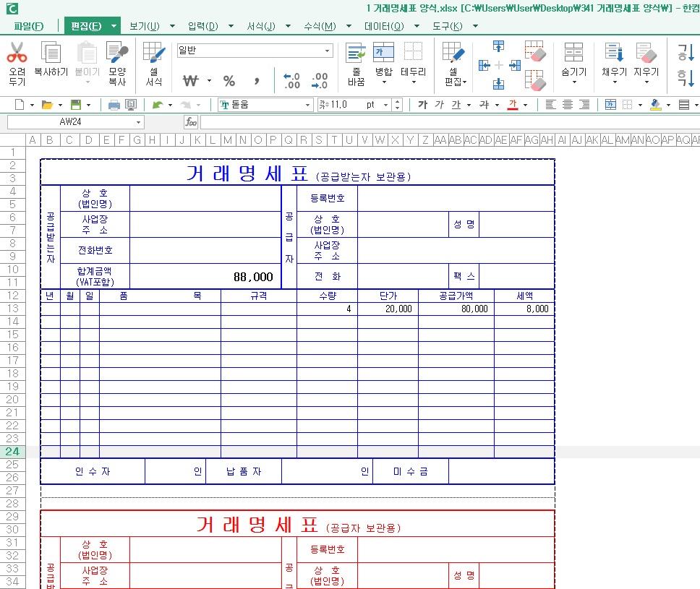Switch to the 편집(E) tab
The height and width of the screenshot is (589, 700).
click(86, 26)
